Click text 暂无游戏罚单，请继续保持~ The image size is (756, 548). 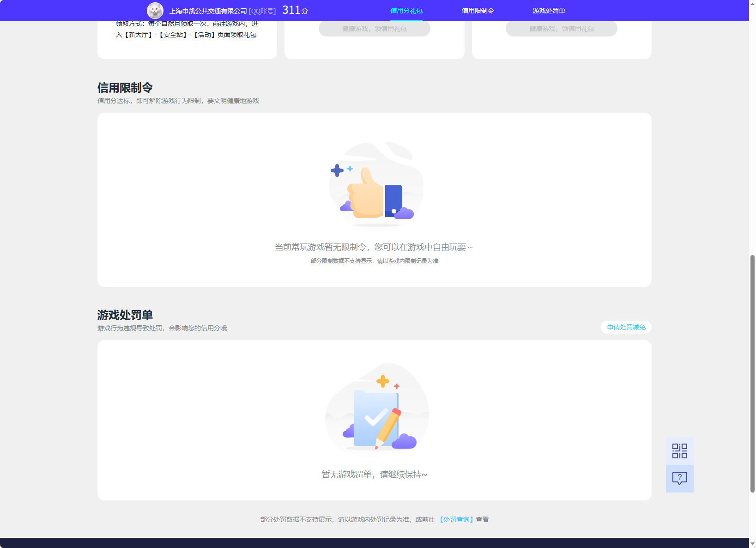pos(375,475)
